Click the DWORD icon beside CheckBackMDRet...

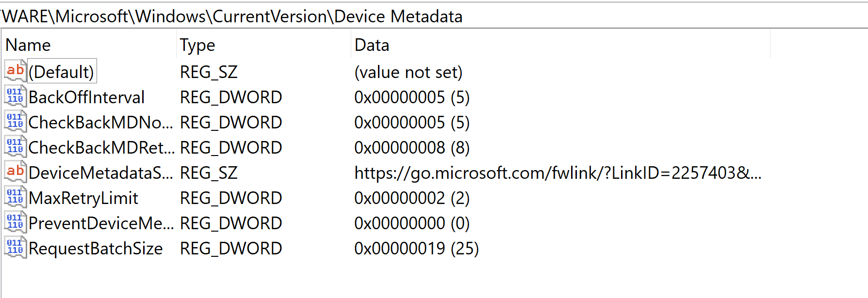pos(15,146)
